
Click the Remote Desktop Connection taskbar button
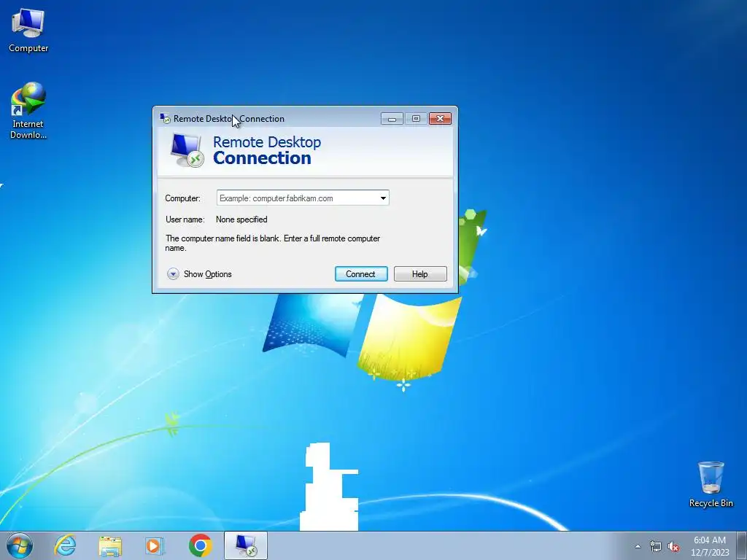[246, 545]
